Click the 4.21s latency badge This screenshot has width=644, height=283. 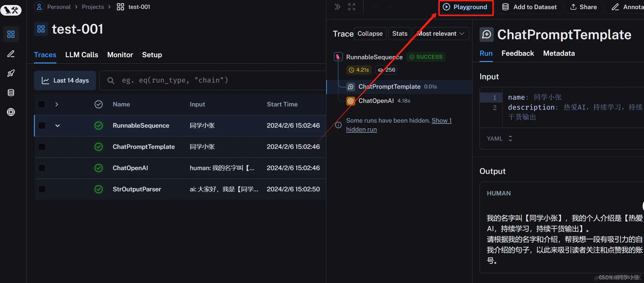[x=359, y=70]
